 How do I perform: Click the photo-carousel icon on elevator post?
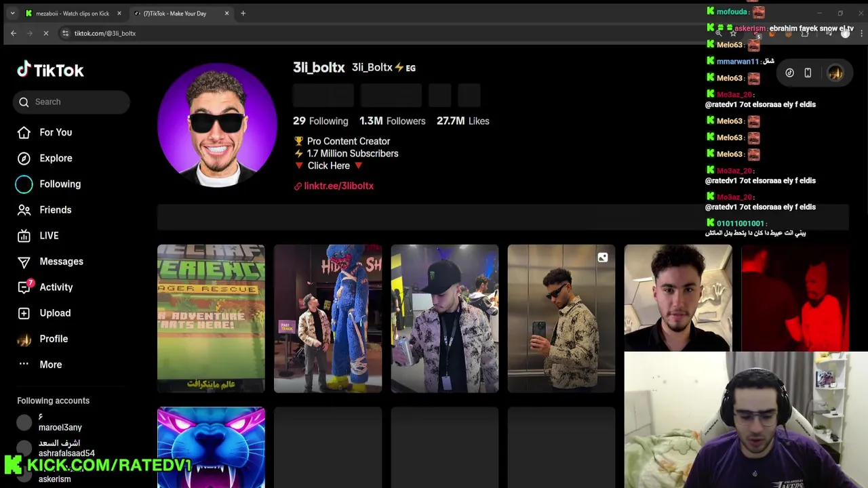602,258
